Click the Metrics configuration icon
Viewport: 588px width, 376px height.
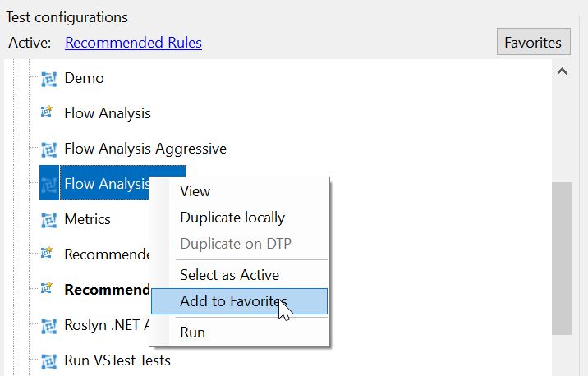(x=48, y=220)
